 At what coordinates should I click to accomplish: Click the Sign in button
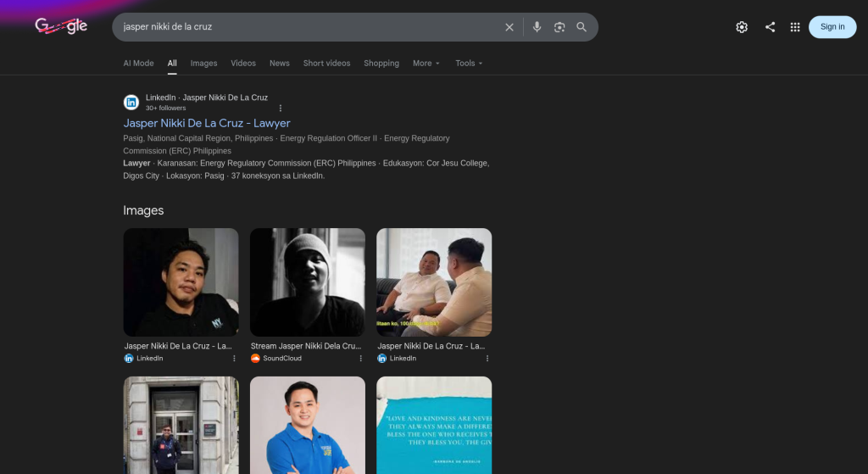(x=832, y=27)
